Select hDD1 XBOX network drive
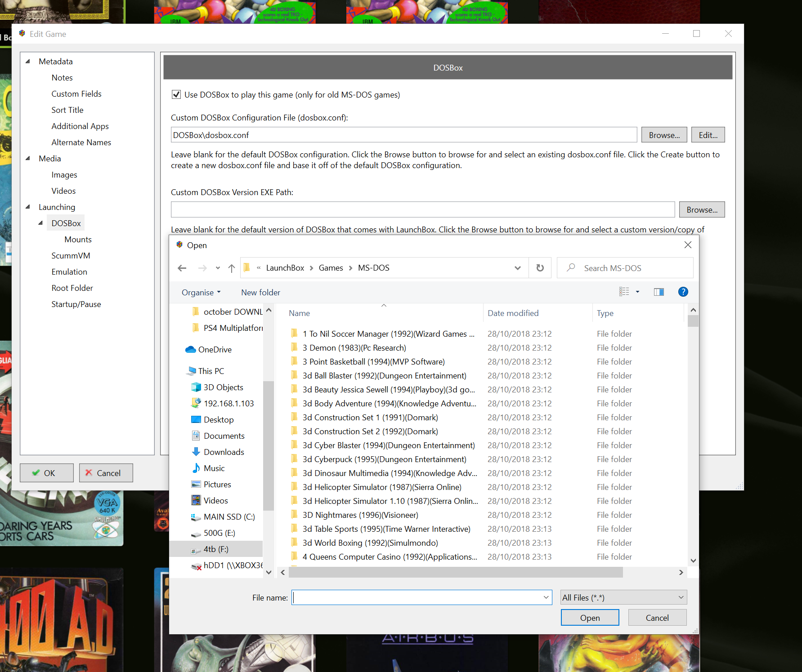 pos(227,565)
